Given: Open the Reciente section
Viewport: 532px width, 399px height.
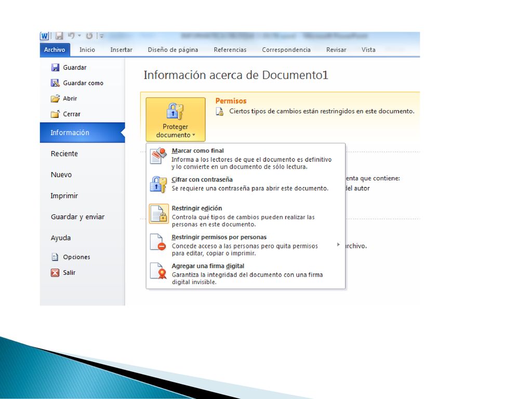Looking at the screenshot, I should [x=64, y=154].
